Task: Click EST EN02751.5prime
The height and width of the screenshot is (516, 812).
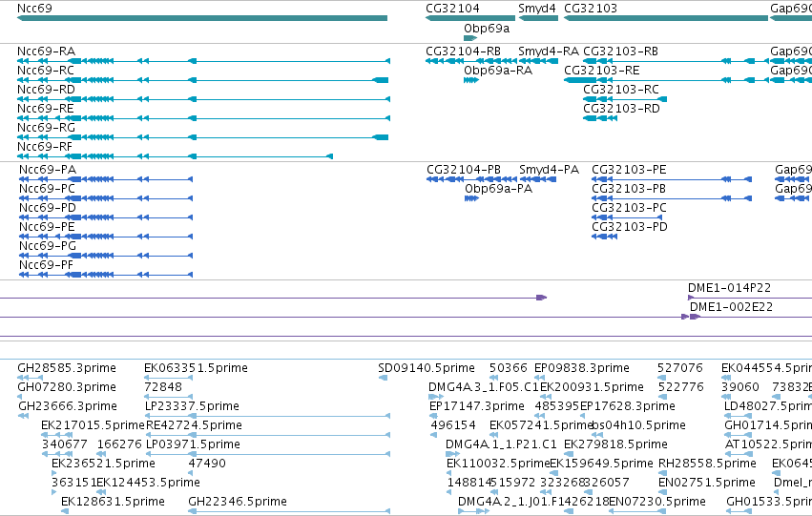Action: [x=706, y=483]
